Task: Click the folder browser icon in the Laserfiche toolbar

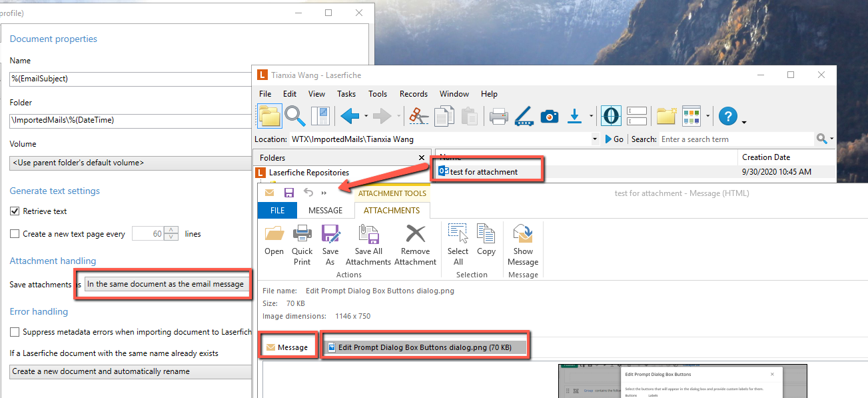Action: [269, 115]
